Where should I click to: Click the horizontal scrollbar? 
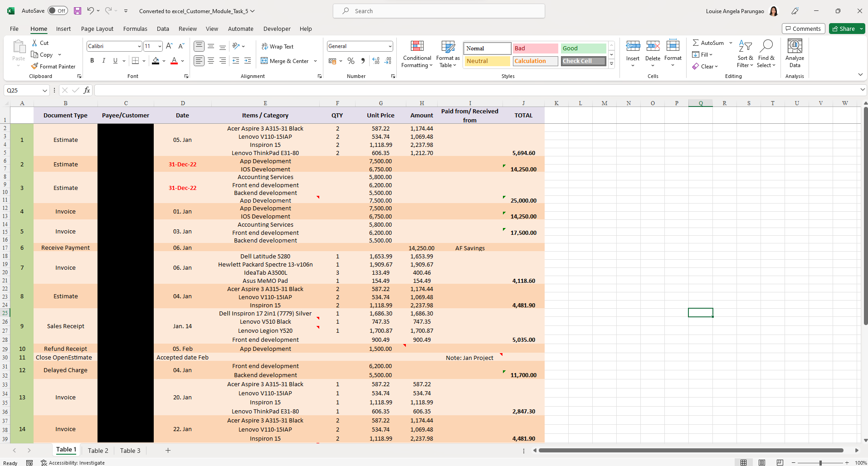[691, 450]
